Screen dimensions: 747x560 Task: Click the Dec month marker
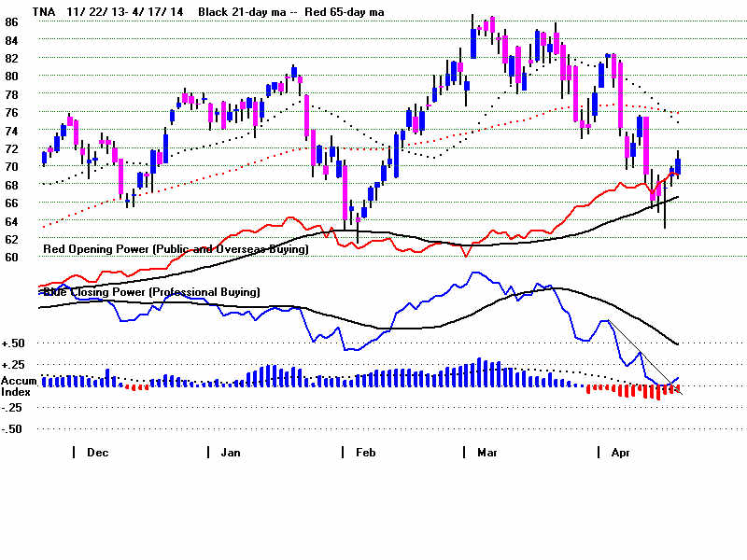[x=97, y=453]
